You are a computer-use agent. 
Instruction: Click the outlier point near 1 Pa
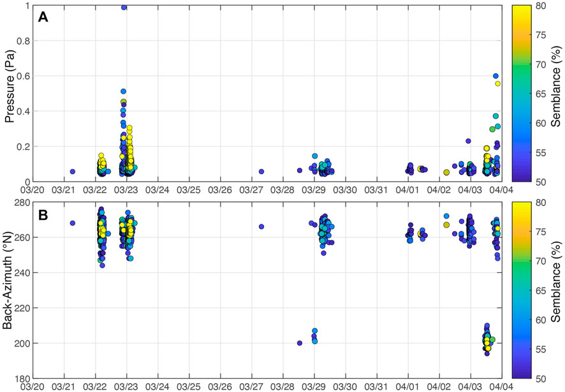124,7
